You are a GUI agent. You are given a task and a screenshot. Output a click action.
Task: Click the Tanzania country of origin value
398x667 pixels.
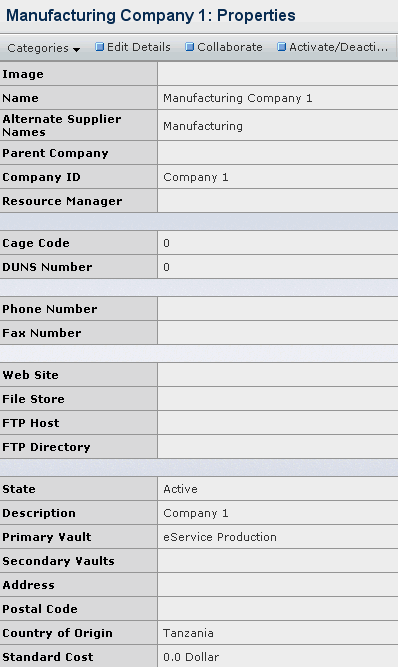(188, 633)
